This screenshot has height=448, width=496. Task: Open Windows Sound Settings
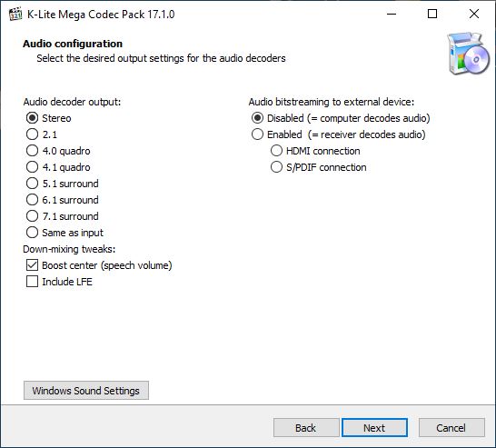pyautogui.click(x=86, y=391)
